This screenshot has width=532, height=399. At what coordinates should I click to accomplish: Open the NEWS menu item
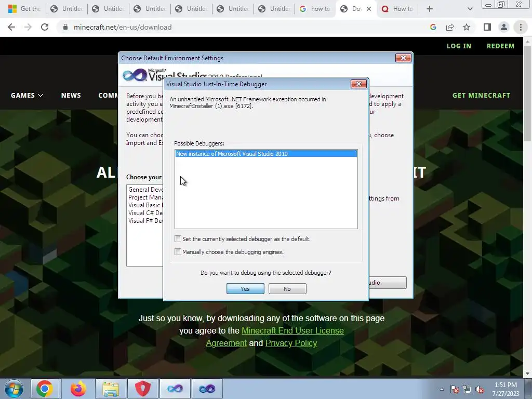click(x=71, y=96)
